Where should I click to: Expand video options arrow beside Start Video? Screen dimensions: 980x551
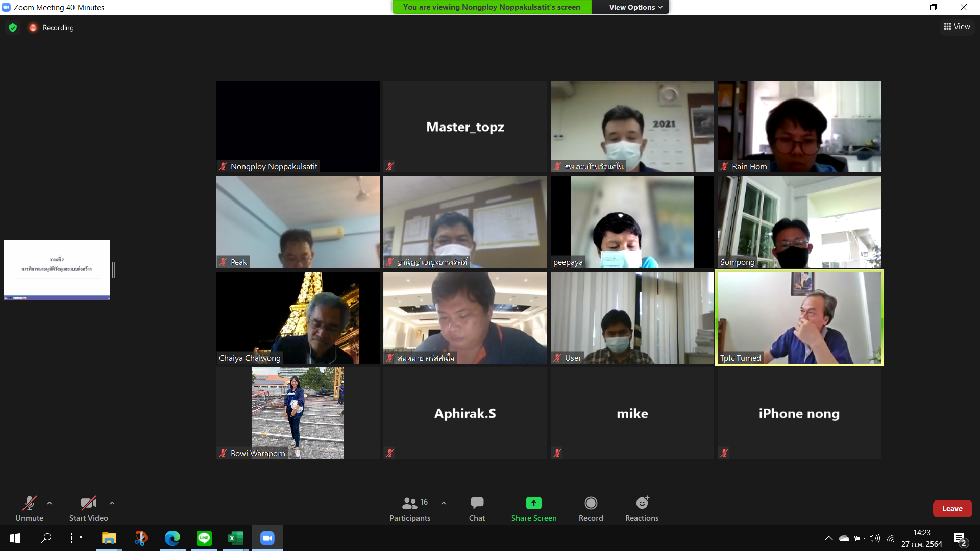pos(112,503)
